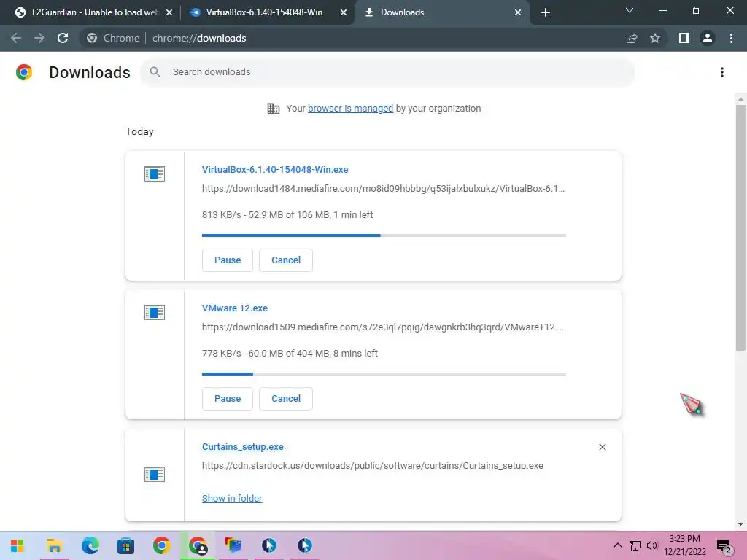
Task: Bookmark this page with the star icon
Action: [x=655, y=38]
